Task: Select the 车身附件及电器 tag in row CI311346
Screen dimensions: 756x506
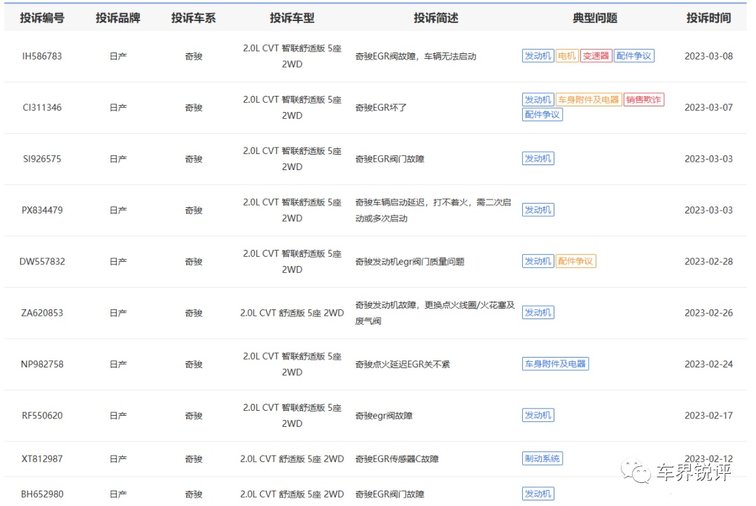Action: tap(588, 100)
